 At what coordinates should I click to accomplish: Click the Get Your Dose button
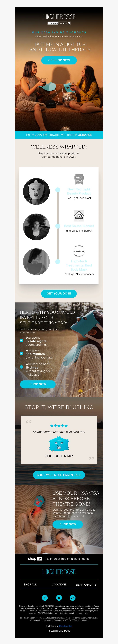tap(59, 293)
